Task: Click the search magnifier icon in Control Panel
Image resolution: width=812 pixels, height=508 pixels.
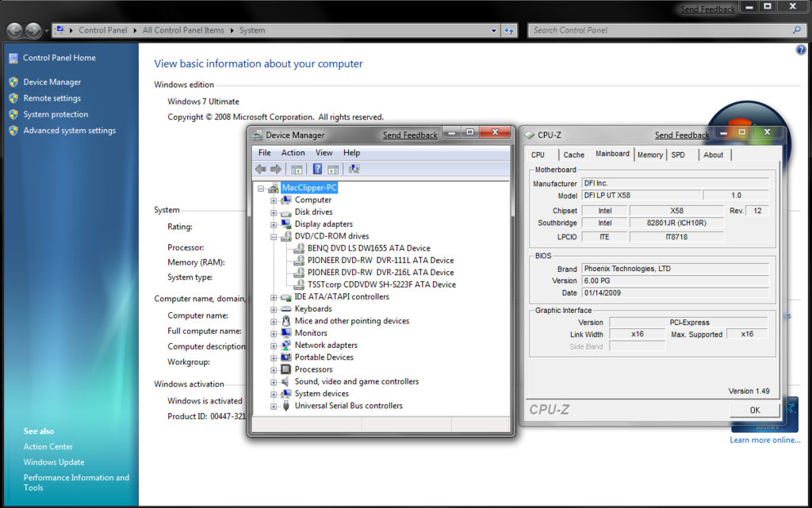Action: pos(797,30)
